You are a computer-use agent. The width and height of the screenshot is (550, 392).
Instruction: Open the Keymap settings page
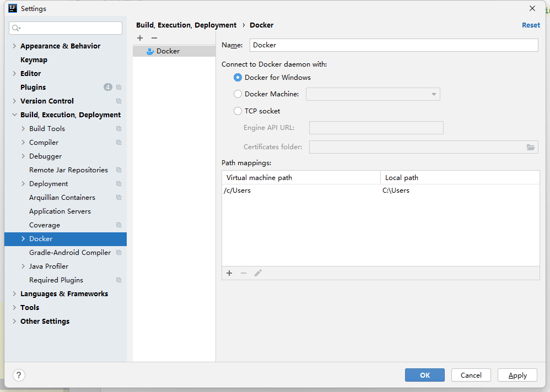click(x=34, y=60)
